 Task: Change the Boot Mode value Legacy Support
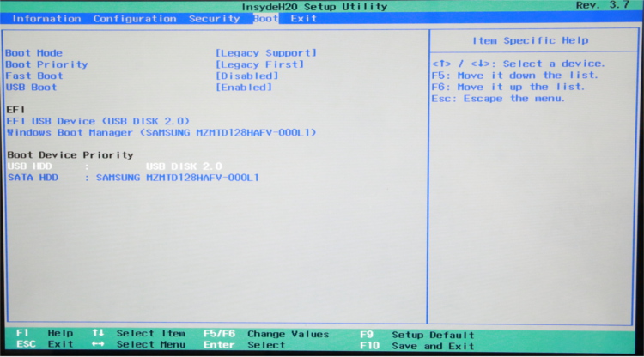[266, 53]
